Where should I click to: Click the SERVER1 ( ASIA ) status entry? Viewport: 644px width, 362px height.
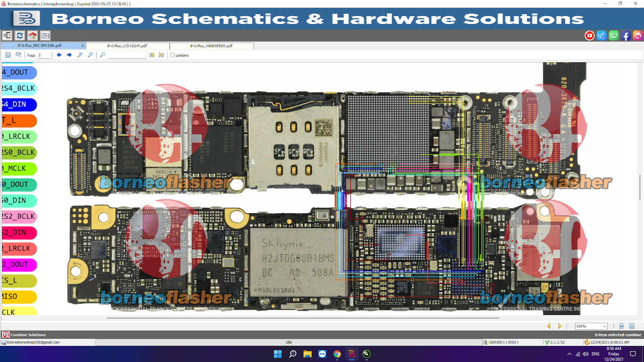point(504,342)
